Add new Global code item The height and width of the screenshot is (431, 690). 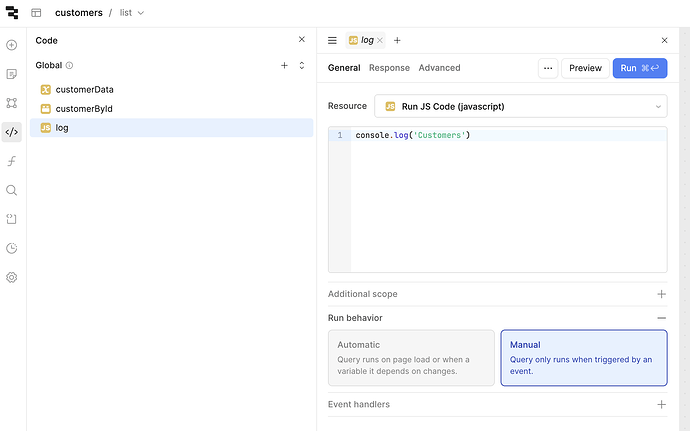click(284, 66)
